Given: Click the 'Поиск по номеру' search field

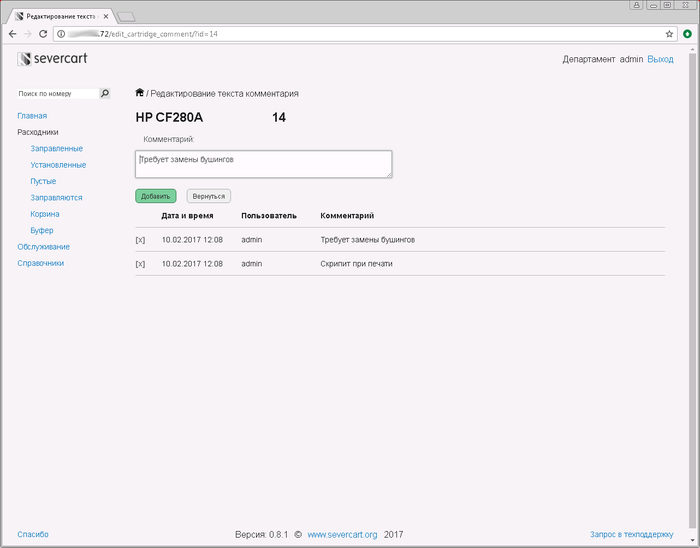Looking at the screenshot, I should [58, 94].
